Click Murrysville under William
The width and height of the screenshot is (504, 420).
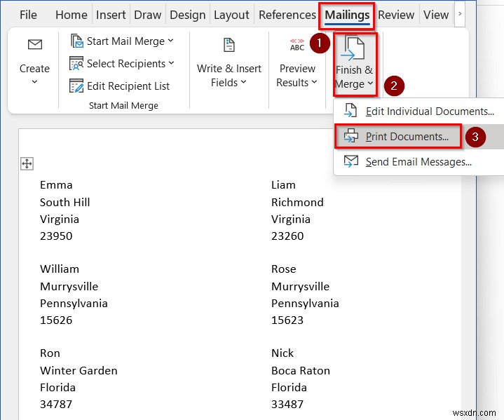(x=69, y=287)
